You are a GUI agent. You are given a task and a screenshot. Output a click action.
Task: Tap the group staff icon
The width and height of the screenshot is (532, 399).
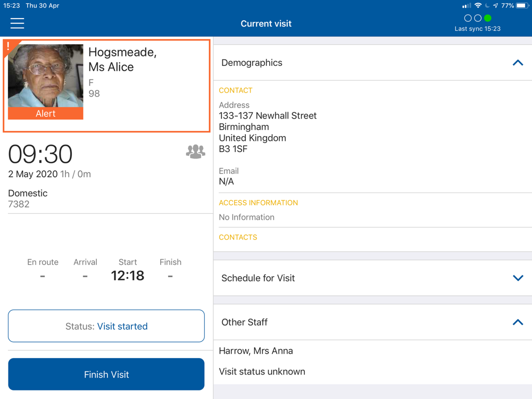tap(195, 152)
